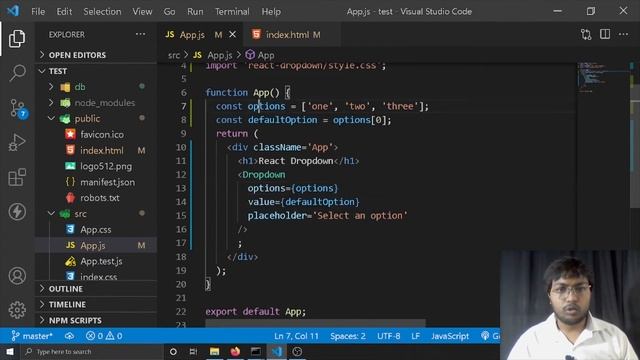Open Explorer more actions ellipsis
Image resolution: width=640 pixels, height=360 pixels.
tap(140, 35)
